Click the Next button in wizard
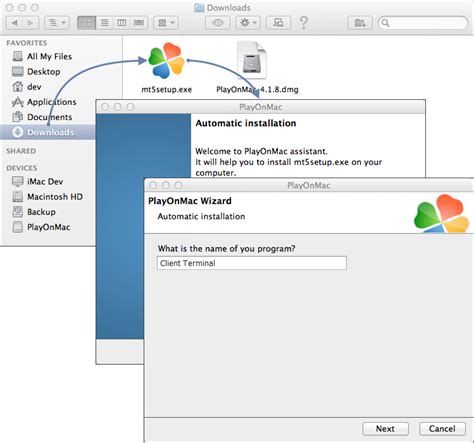This screenshot has width=474, height=443. 385,429
